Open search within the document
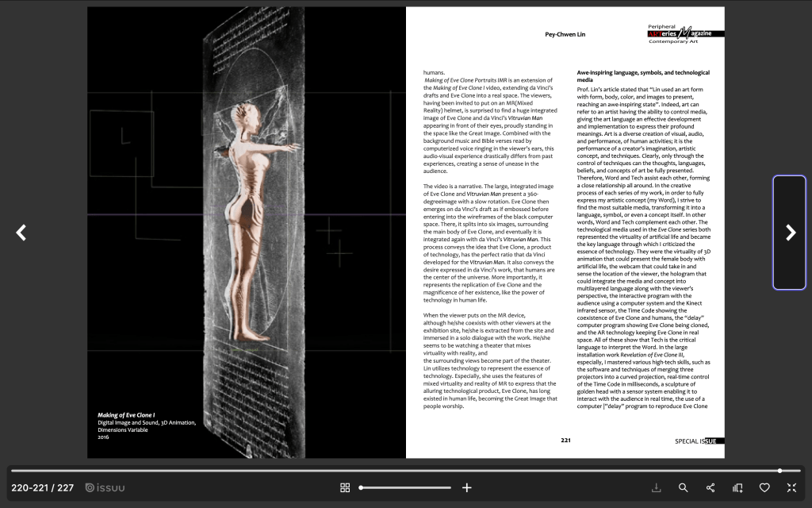Viewport: 812px width, 508px height. [683, 487]
